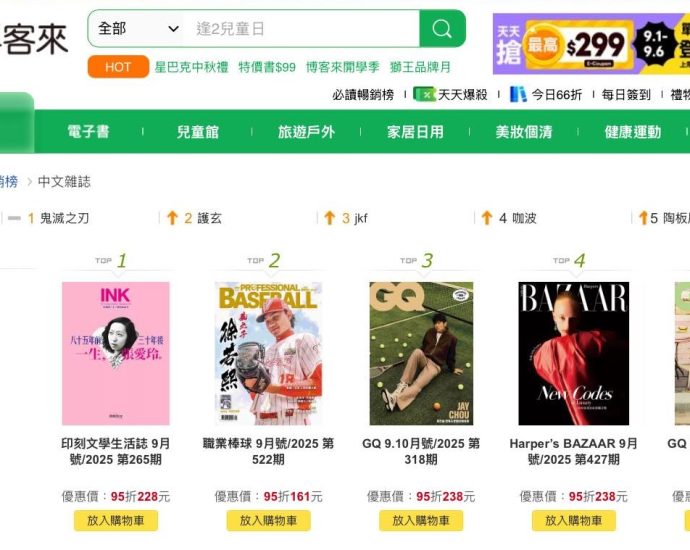The height and width of the screenshot is (550, 690).
Task: Open the 兒童館 navigation tab
Action: pyautogui.click(x=198, y=132)
